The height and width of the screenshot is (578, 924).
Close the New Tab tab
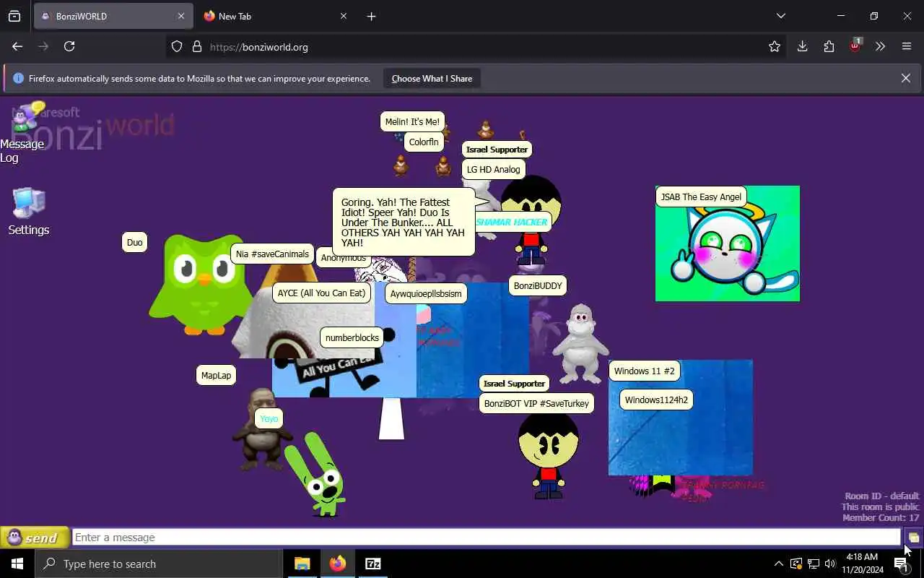pos(344,16)
